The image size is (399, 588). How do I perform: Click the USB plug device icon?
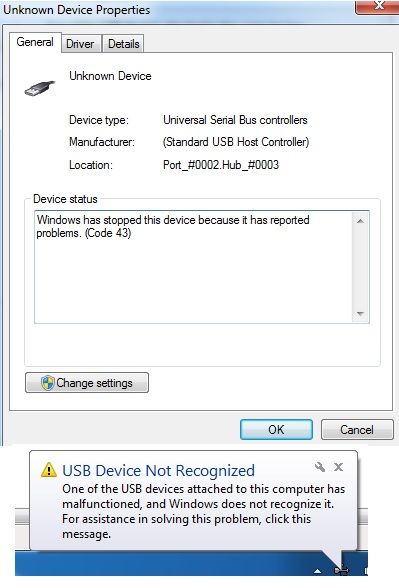[40, 88]
